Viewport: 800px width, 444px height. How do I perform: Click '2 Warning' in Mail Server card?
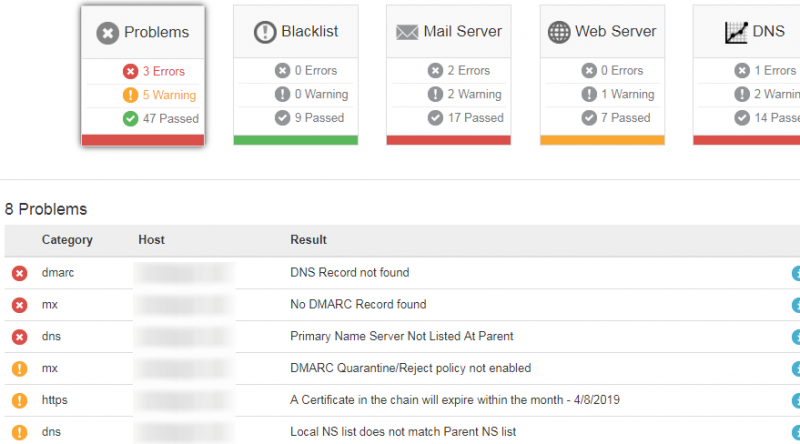[x=474, y=94]
